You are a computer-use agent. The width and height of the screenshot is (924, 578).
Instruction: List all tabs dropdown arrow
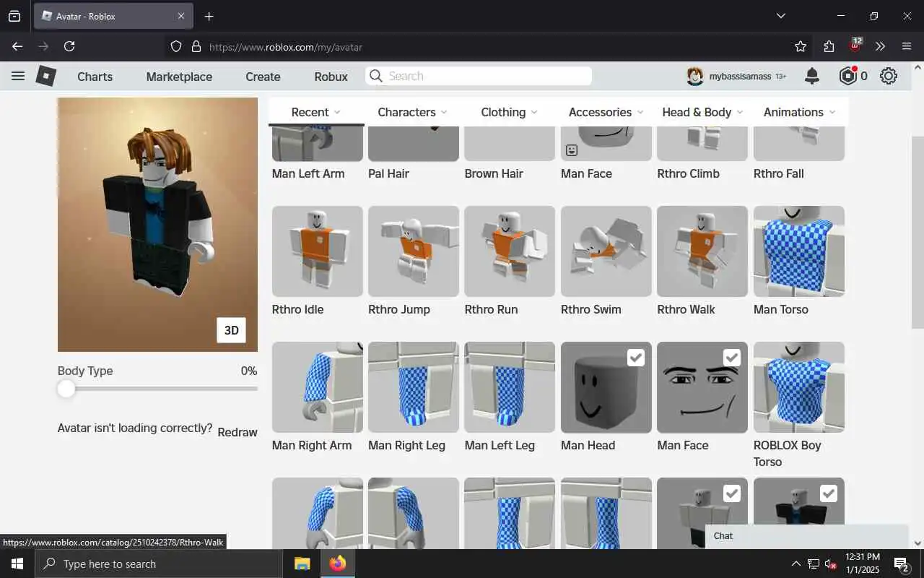click(780, 16)
